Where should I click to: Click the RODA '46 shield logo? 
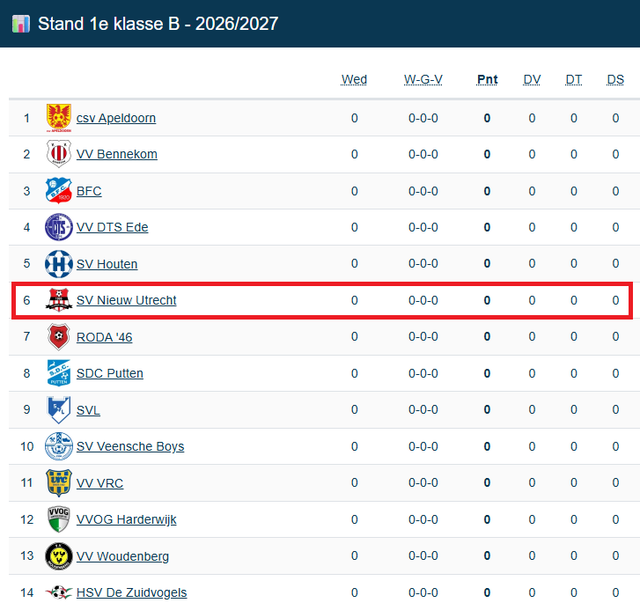(59, 337)
